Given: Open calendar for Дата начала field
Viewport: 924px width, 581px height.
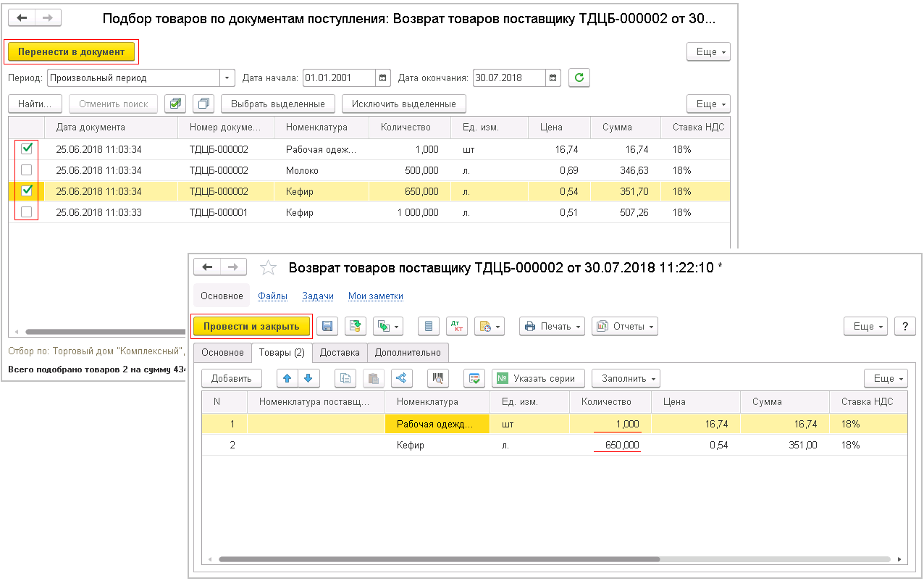Looking at the screenshot, I should (384, 78).
